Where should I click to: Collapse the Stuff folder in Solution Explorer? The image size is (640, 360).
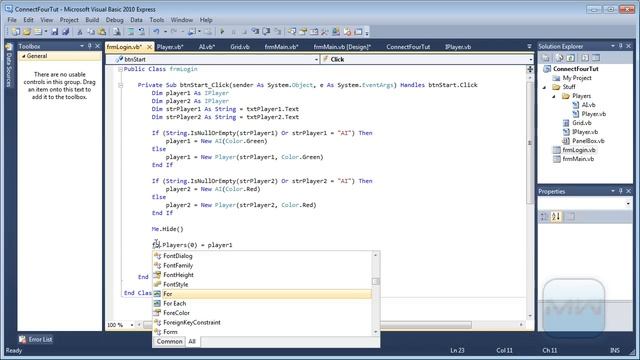point(544,87)
